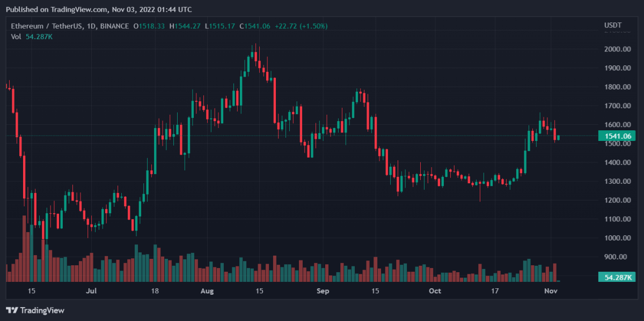Click the 1000.00 price axis label
Viewport: 644px width, 321px height.
click(x=617, y=238)
